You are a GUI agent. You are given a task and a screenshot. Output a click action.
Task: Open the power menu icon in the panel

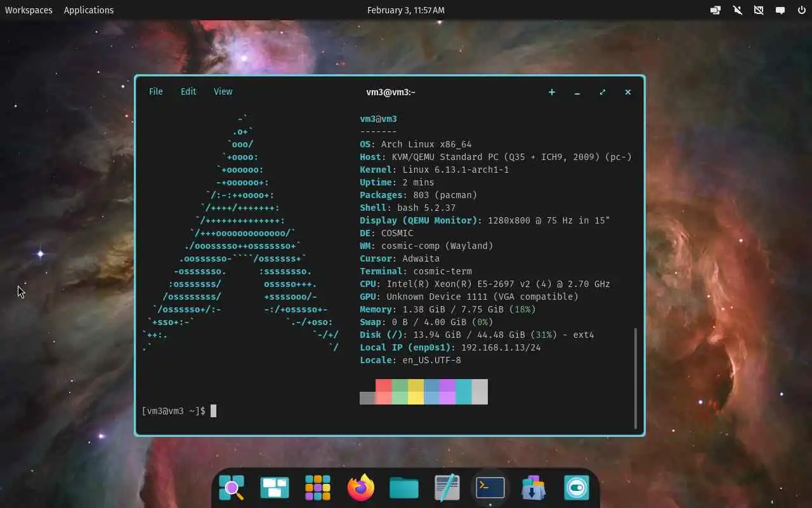pos(802,10)
